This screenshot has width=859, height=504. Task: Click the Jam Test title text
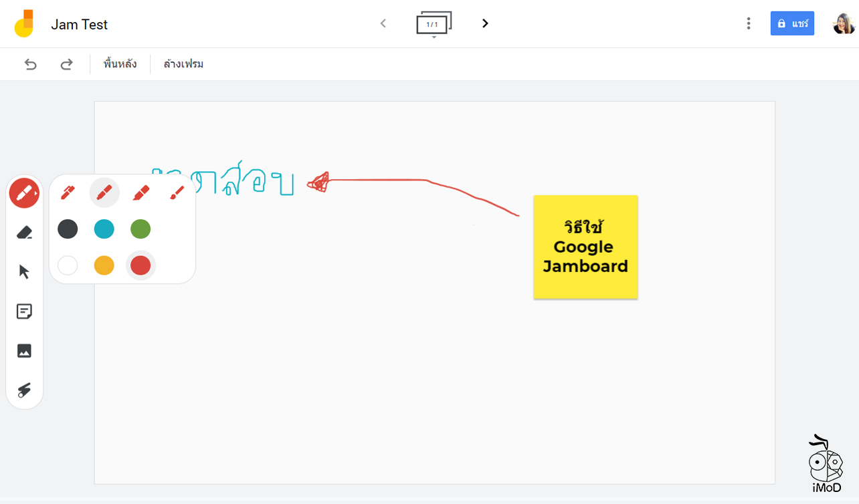78,24
